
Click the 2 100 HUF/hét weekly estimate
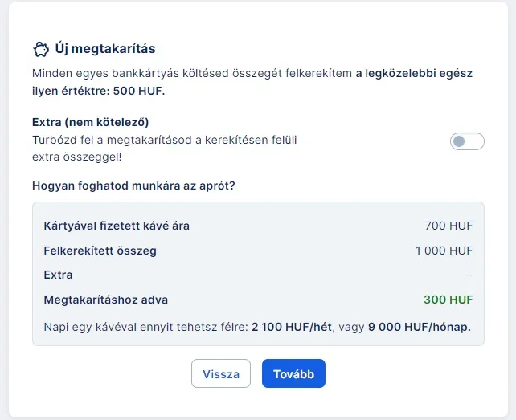[x=289, y=327]
